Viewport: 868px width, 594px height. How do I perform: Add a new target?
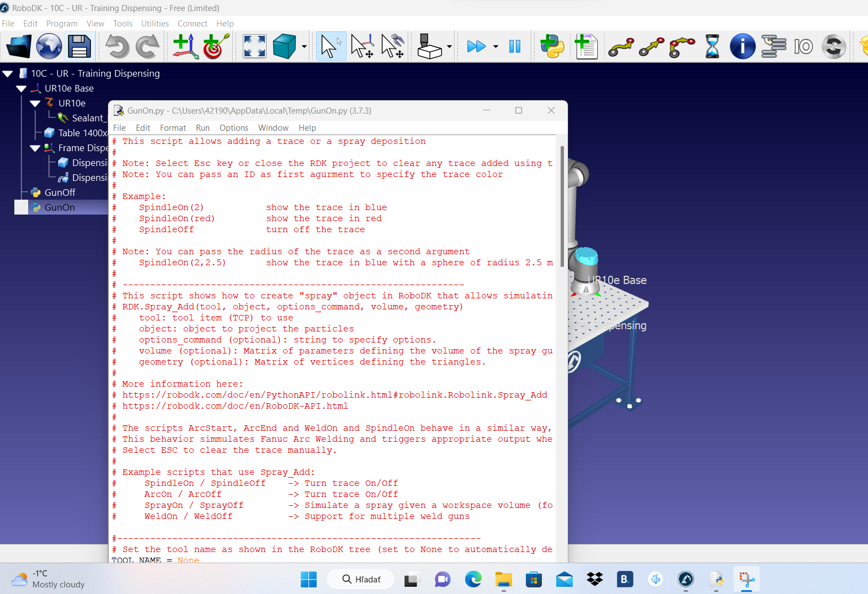[216, 46]
